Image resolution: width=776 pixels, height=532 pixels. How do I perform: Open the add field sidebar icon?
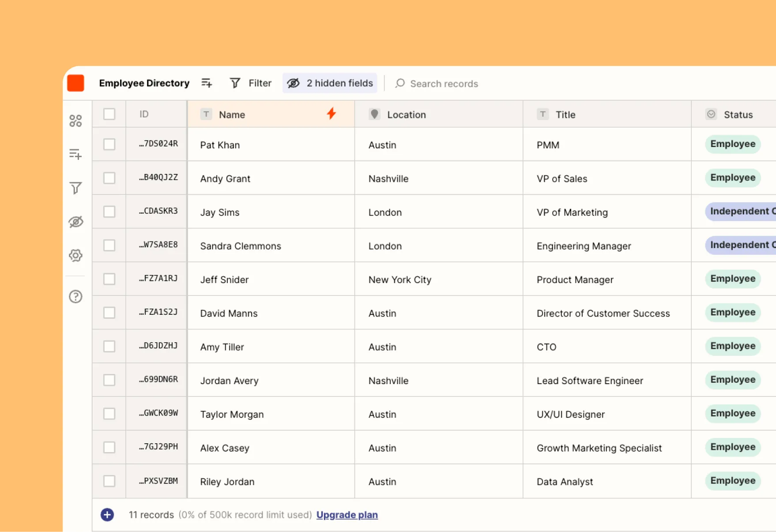pyautogui.click(x=75, y=154)
